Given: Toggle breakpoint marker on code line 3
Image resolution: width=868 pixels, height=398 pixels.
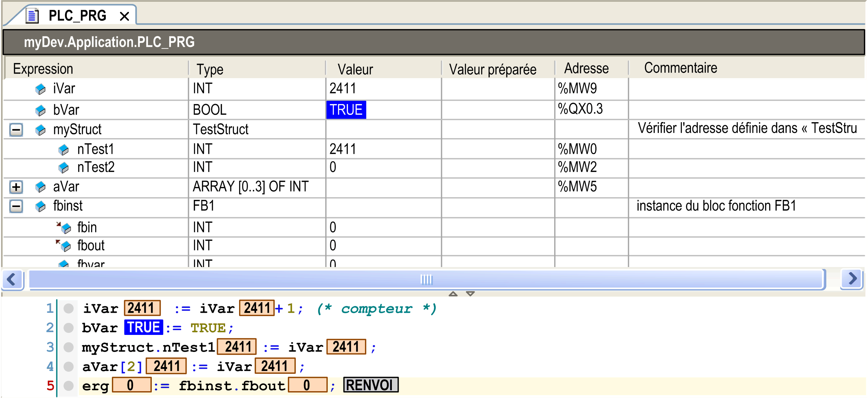Looking at the screenshot, I should tap(69, 348).
